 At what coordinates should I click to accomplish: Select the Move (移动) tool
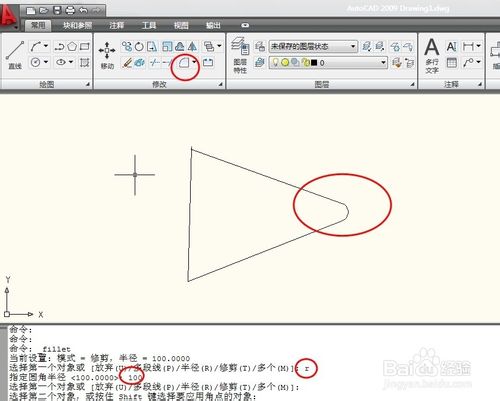[107, 55]
